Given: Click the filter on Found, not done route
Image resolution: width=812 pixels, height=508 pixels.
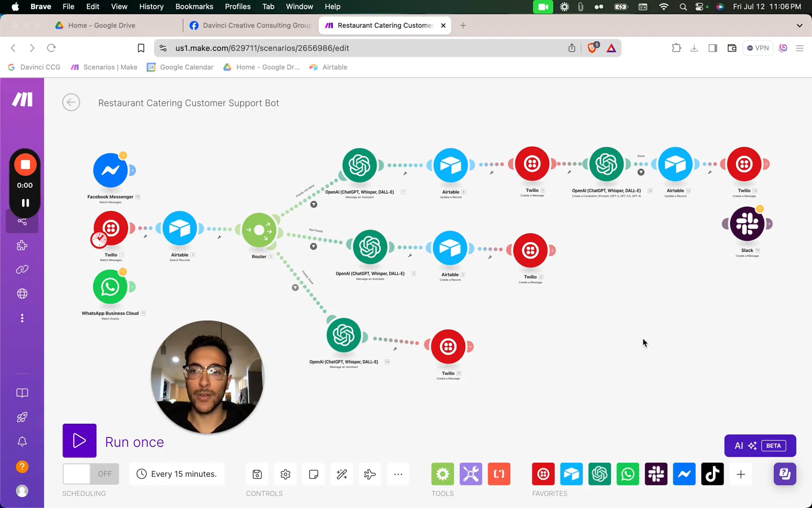Looking at the screenshot, I should [313, 204].
